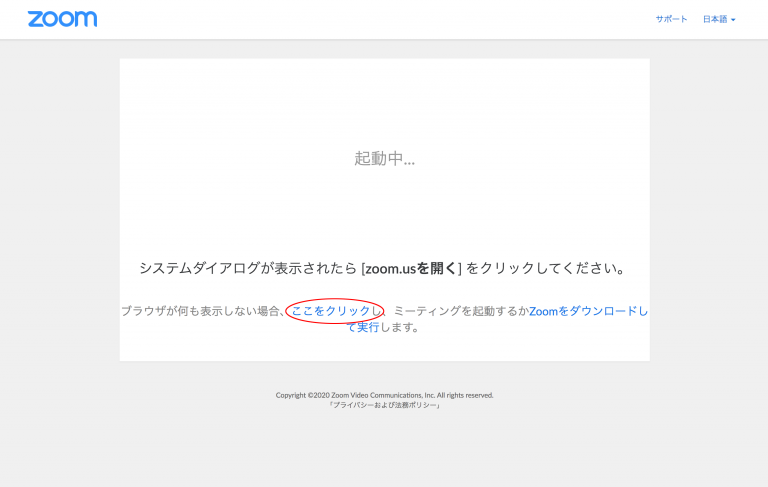Image resolution: width=768 pixels, height=487 pixels.
Task: Open the サポート link in the header
Action: 671,19
